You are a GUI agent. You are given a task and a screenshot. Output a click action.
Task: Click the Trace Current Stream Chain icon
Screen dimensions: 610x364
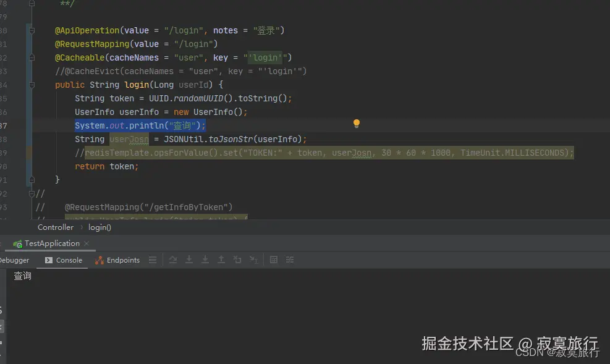[x=290, y=260]
